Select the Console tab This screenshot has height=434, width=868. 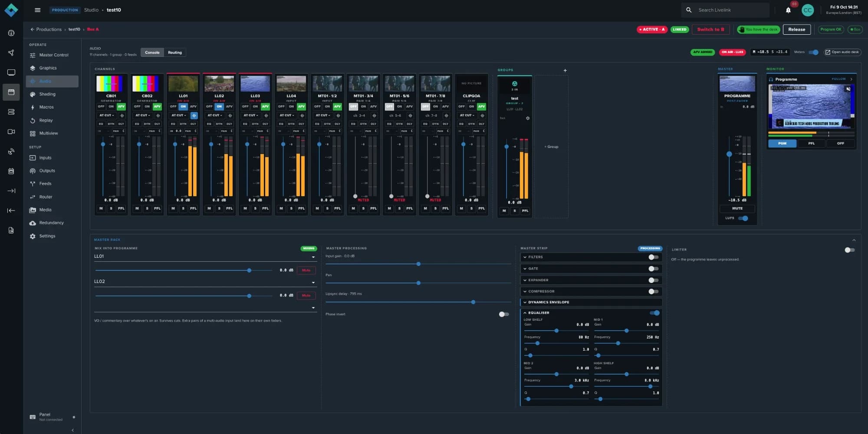(152, 53)
